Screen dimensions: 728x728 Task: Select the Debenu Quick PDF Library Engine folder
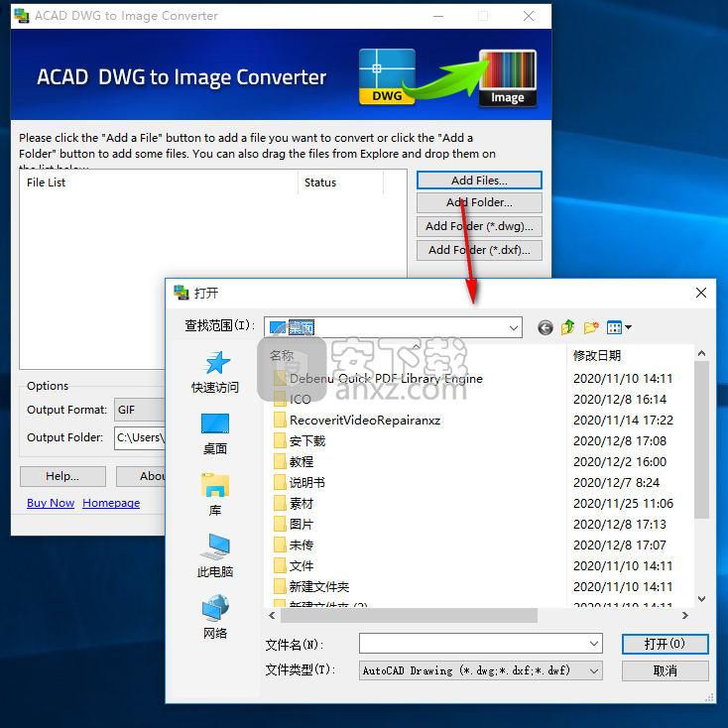click(x=386, y=379)
